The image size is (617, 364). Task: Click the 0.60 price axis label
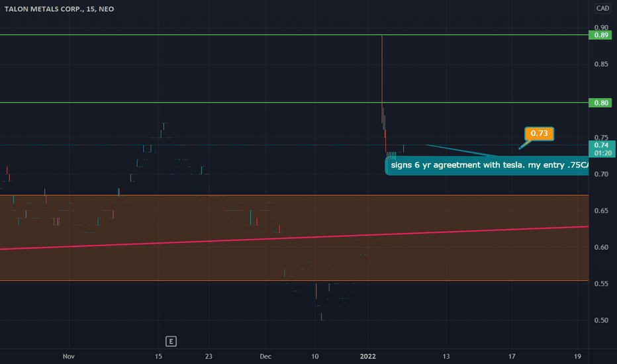601,247
